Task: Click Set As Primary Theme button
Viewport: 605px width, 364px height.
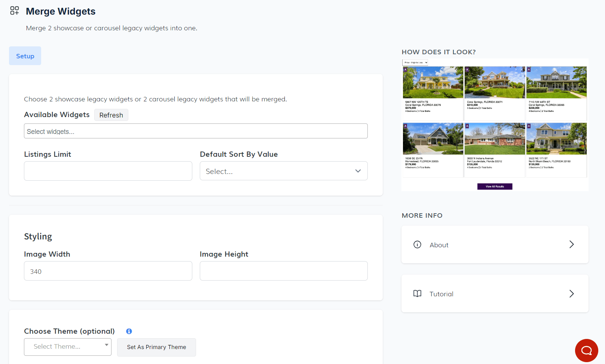Action: [x=156, y=347]
